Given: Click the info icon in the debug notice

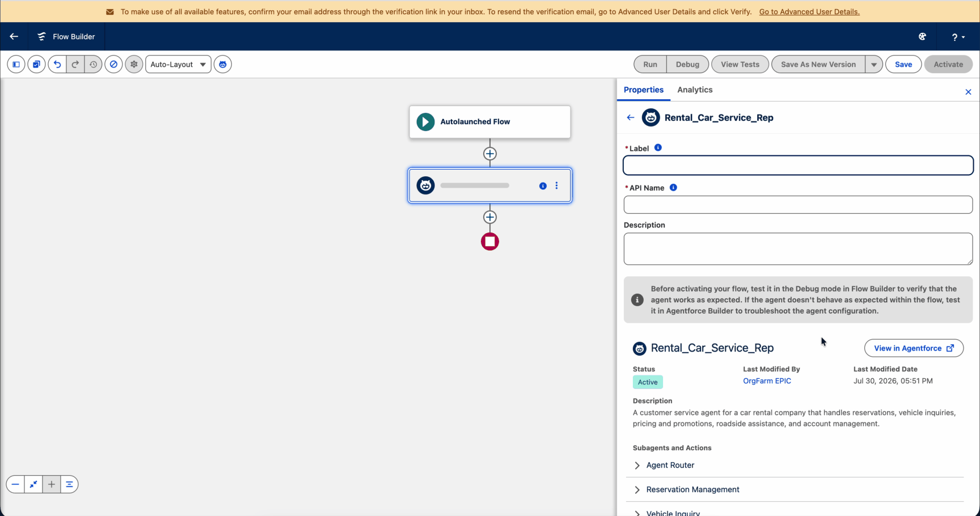Looking at the screenshot, I should (x=637, y=300).
